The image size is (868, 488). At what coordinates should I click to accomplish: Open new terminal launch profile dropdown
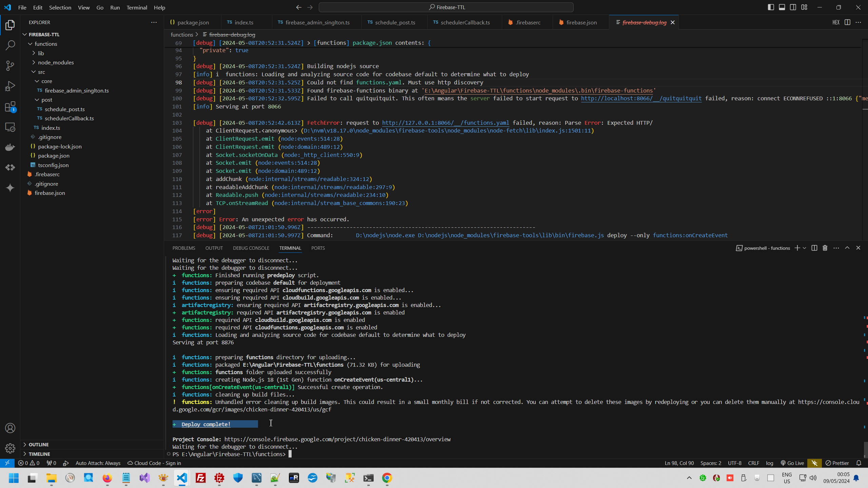click(x=804, y=248)
